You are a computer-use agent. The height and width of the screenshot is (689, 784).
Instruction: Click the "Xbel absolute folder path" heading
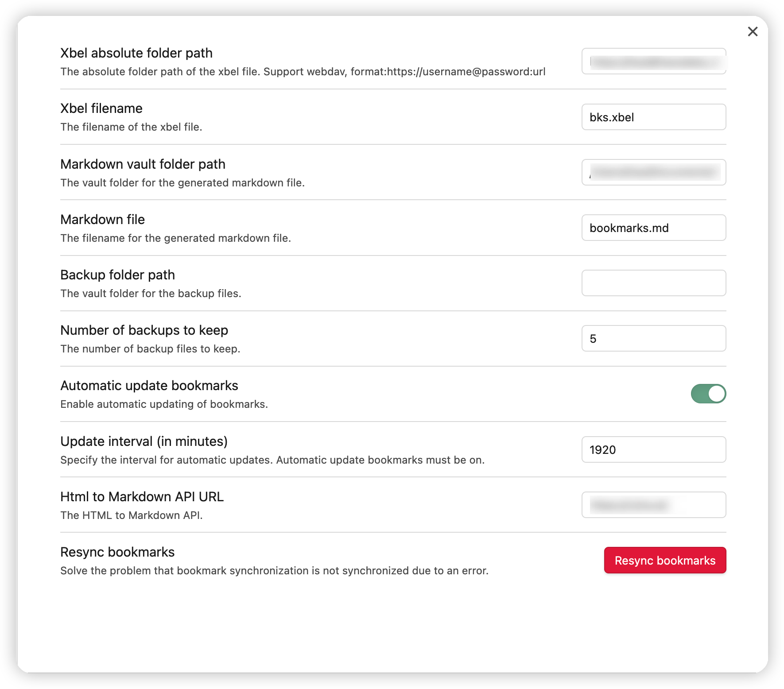[136, 53]
